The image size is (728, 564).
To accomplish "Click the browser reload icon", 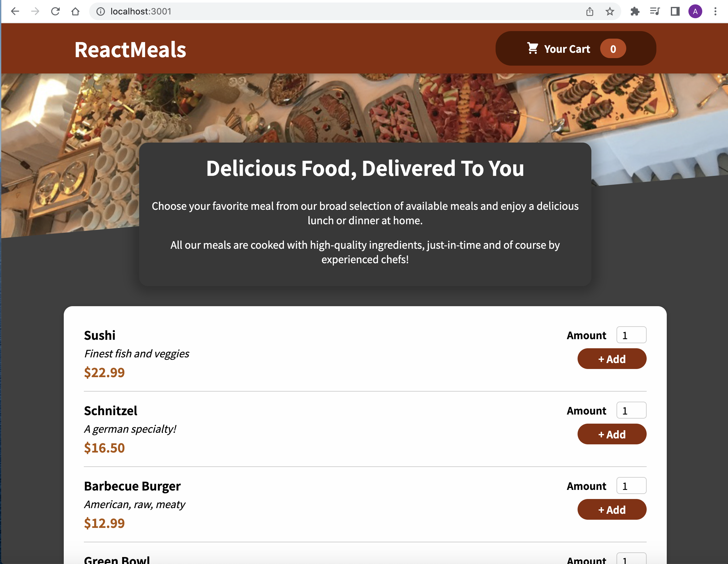I will [x=55, y=11].
